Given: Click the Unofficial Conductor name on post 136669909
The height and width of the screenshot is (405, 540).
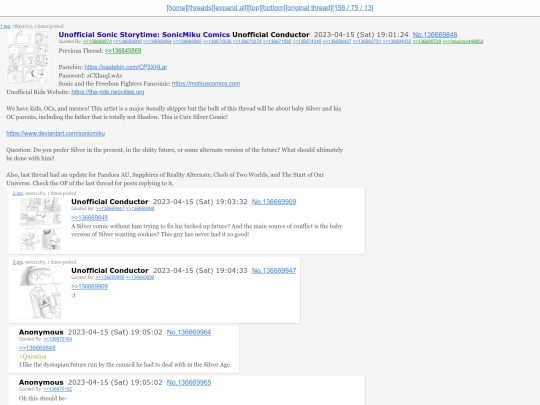Looking at the screenshot, I should coord(110,202).
